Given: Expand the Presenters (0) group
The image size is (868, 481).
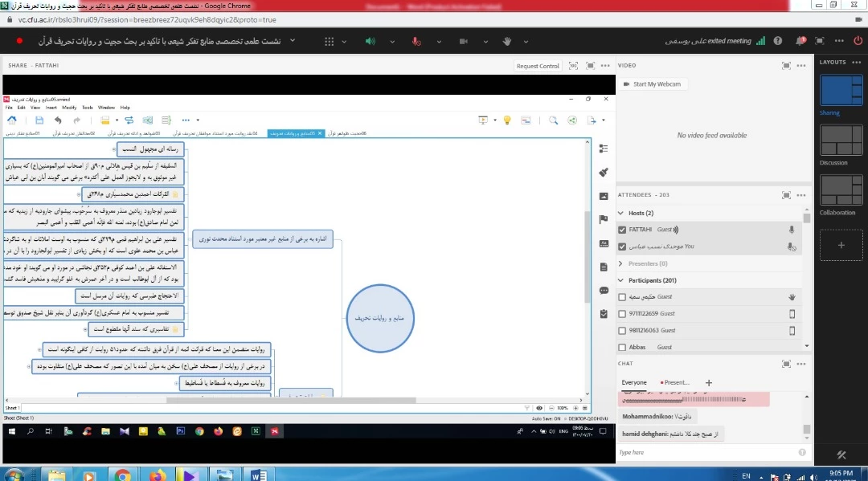Looking at the screenshot, I should [620, 263].
